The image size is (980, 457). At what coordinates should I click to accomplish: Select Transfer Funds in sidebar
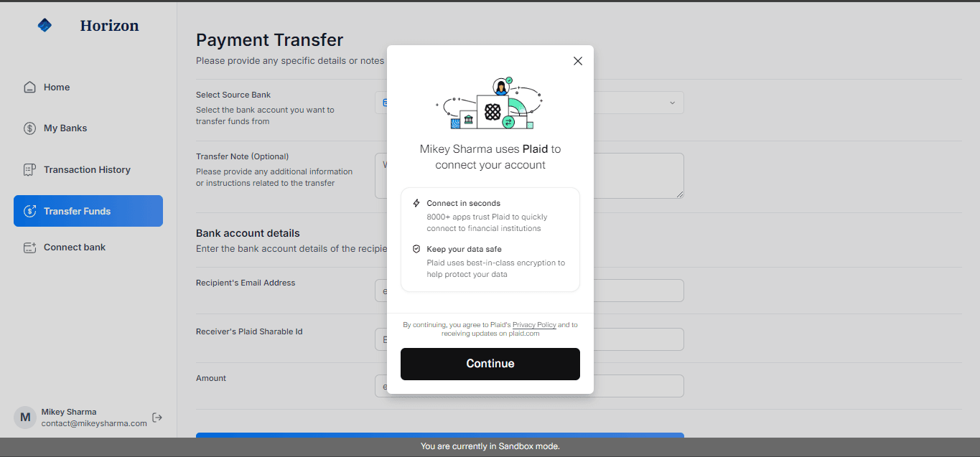point(88,211)
